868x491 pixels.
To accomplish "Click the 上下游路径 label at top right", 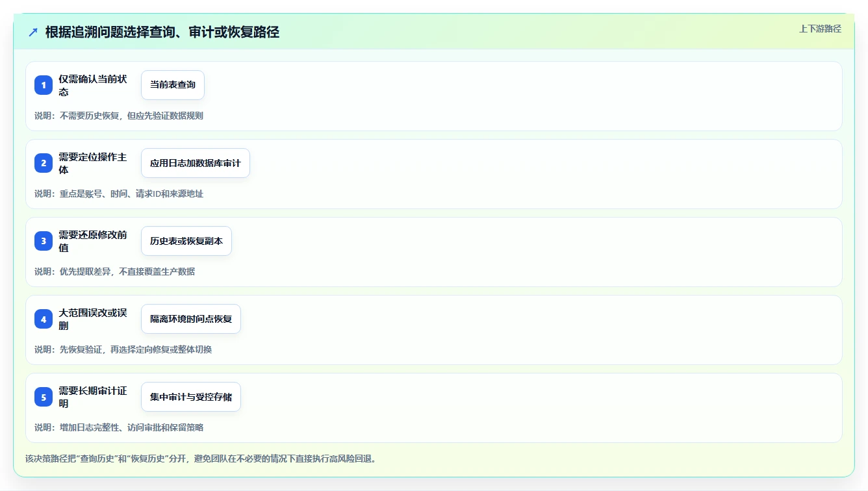I will [x=820, y=29].
